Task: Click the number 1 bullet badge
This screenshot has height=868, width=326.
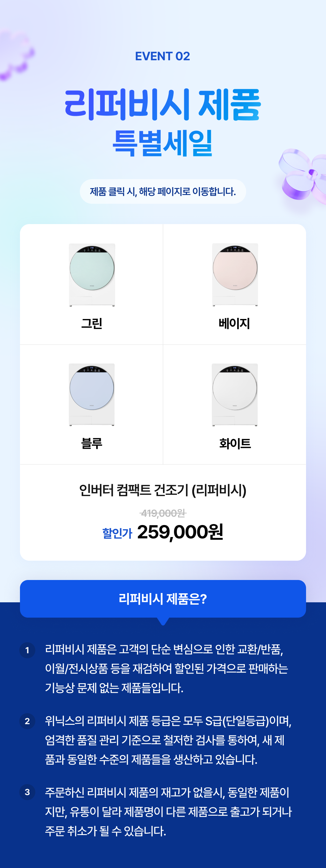Action: (x=27, y=650)
